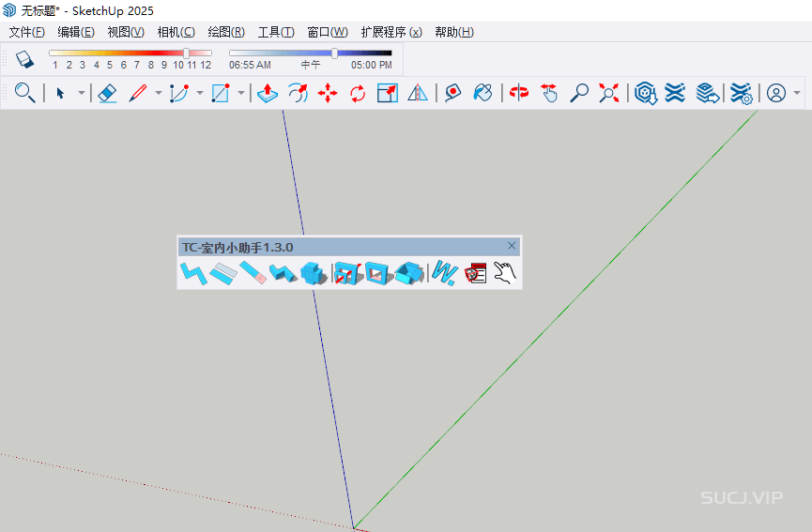Click the flat gray-blue strip icon in TC toolbar

223,273
